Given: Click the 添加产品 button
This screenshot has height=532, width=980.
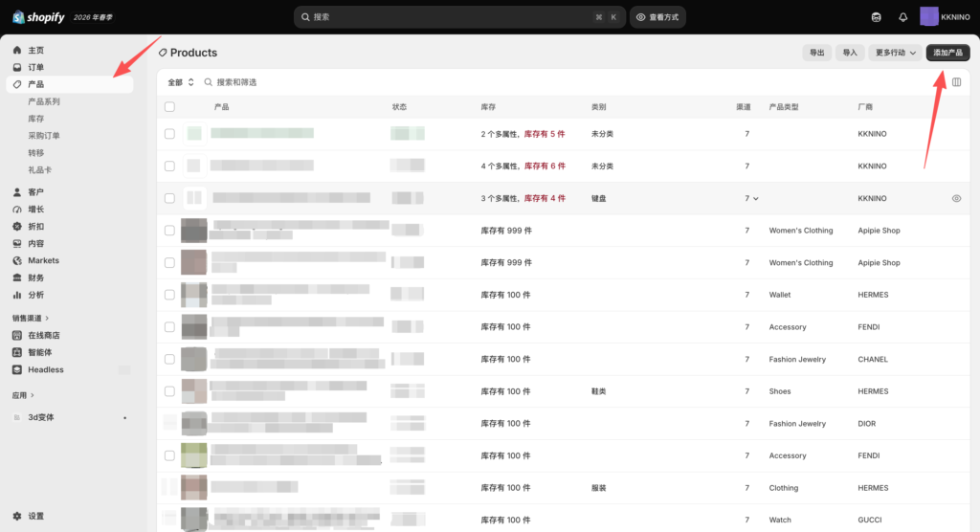Looking at the screenshot, I should 947,53.
